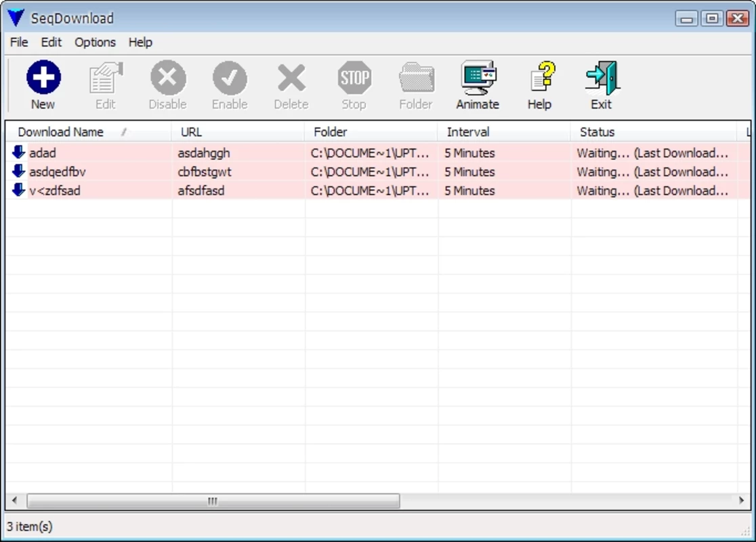
Task: Click the SeqDownload title bar logo icon
Action: pos(16,18)
